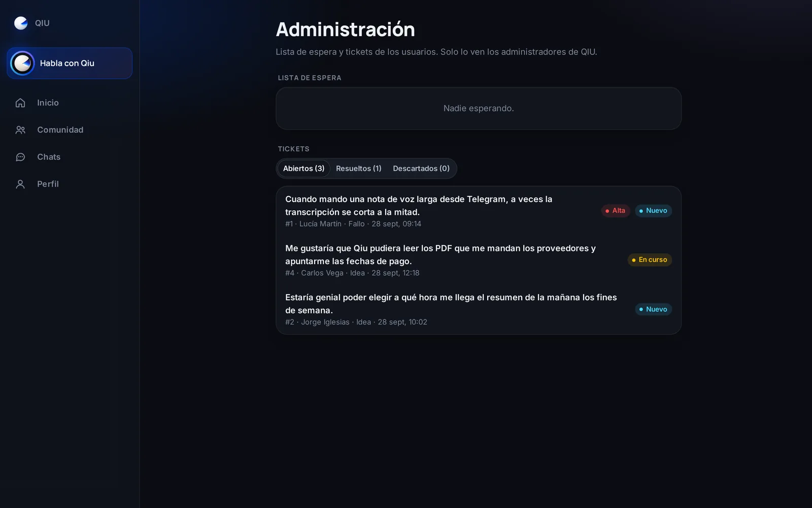The width and height of the screenshot is (812, 508).
Task: Click the Alta priority badge
Action: (x=616, y=211)
